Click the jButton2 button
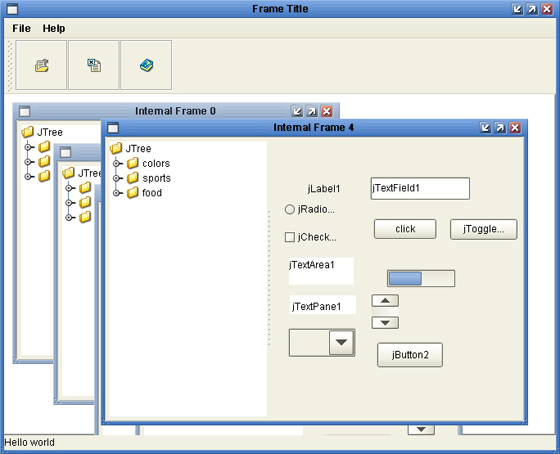Viewport: 560px width, 454px height. point(410,355)
